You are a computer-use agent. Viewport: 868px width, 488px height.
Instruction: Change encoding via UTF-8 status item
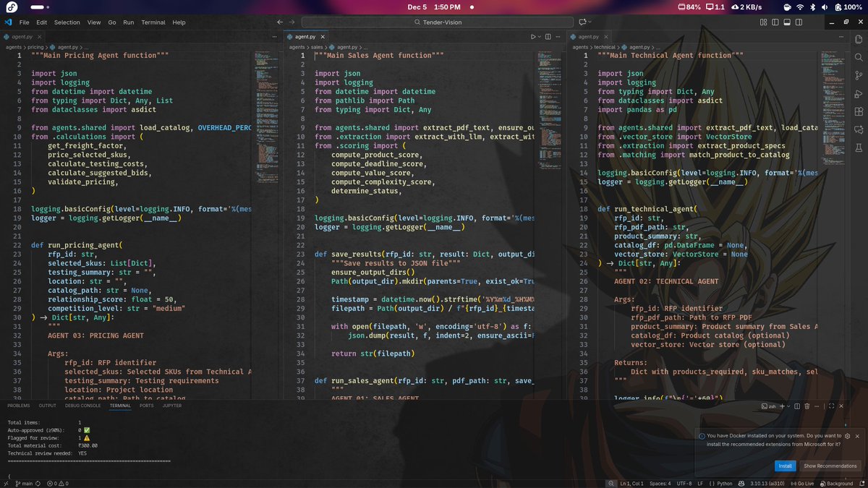(x=684, y=484)
